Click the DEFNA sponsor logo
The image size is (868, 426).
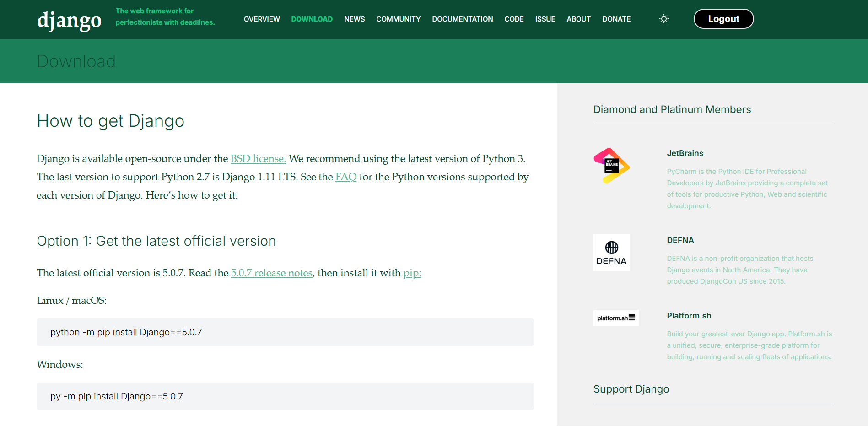tap(611, 252)
